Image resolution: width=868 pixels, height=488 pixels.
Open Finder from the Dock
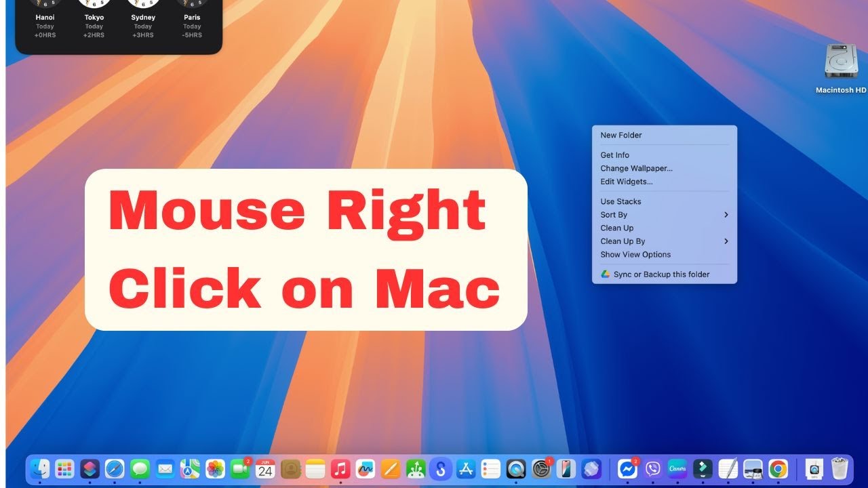[x=40, y=468]
